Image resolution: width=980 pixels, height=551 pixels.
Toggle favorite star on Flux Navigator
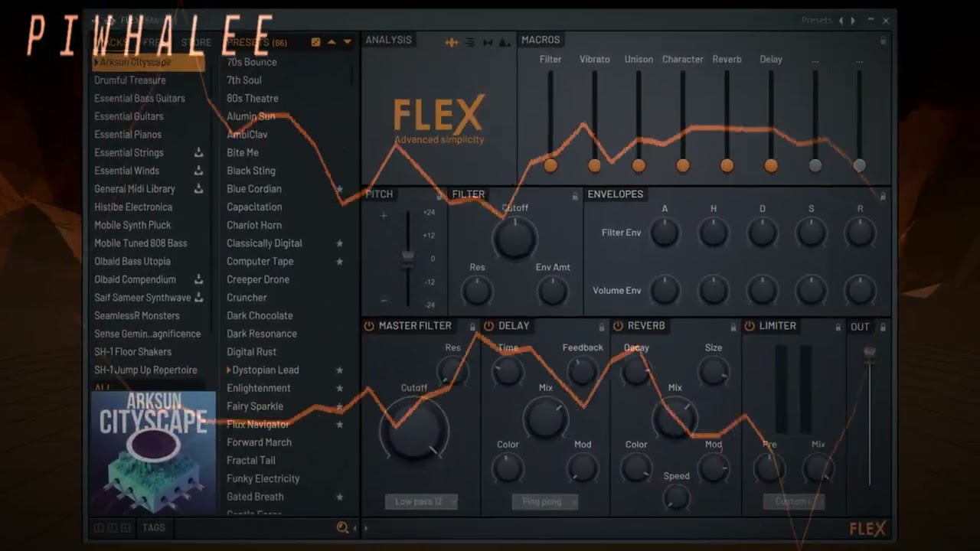pyautogui.click(x=339, y=424)
